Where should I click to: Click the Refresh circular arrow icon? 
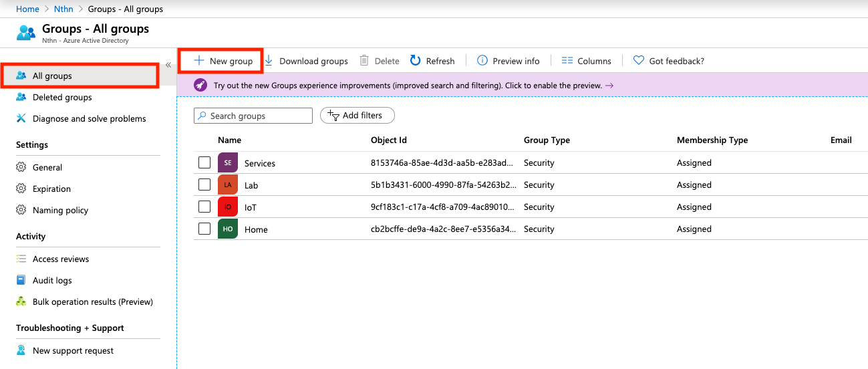416,61
